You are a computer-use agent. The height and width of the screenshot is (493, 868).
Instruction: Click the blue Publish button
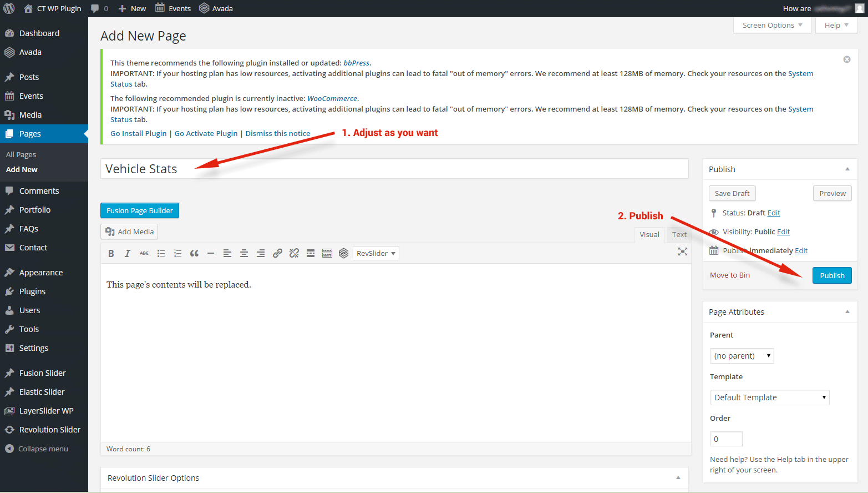831,275
